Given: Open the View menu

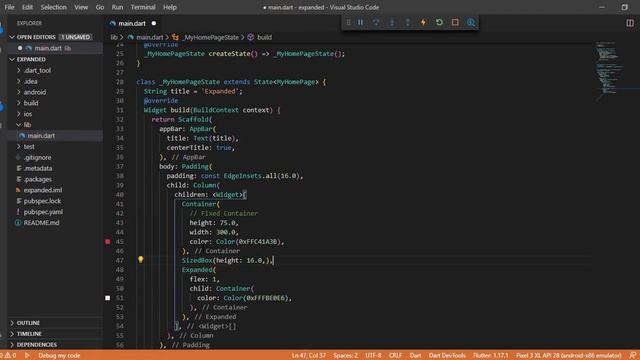Looking at the screenshot, I should (x=81, y=7).
